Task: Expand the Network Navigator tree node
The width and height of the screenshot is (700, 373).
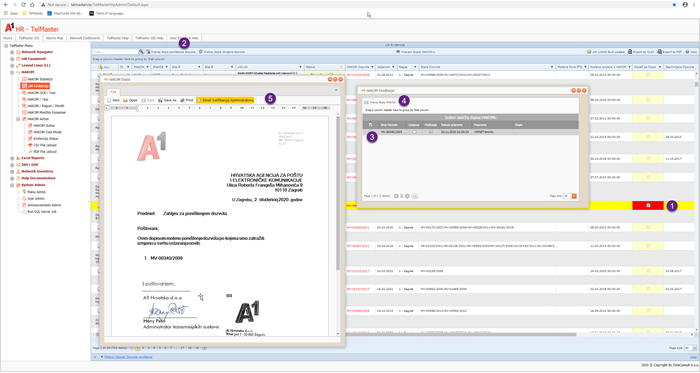Action: (x=12, y=52)
